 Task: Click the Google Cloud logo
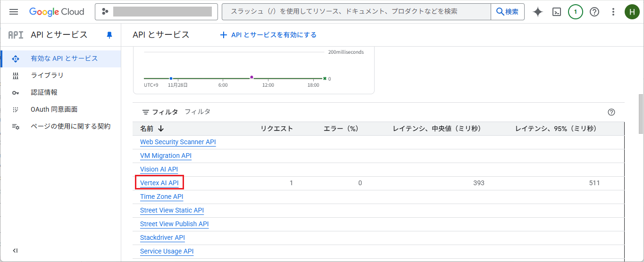pos(57,12)
